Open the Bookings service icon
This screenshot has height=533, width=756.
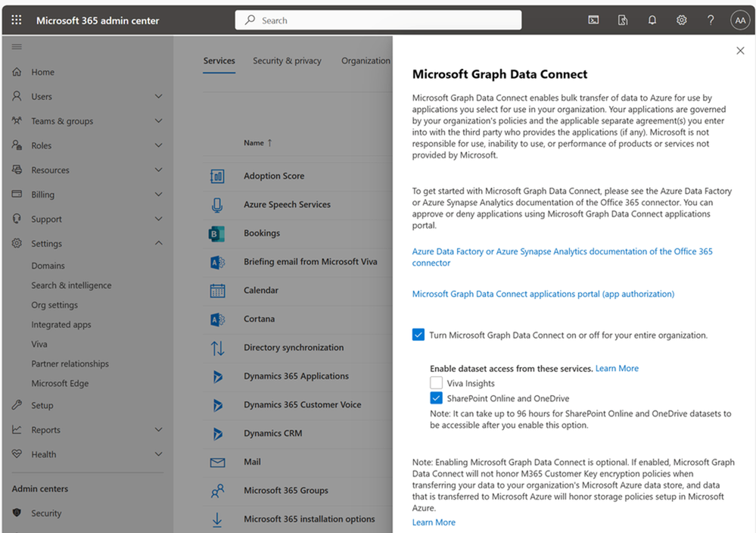coord(217,233)
